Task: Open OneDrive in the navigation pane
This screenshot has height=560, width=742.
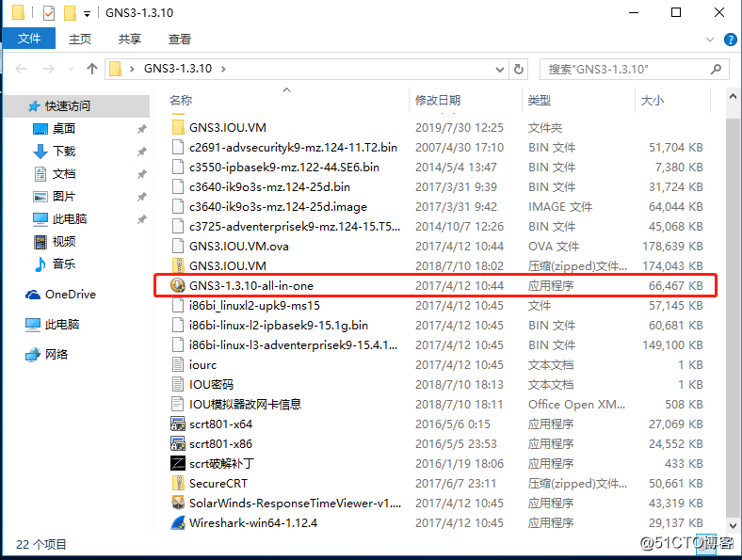Action: (70, 295)
